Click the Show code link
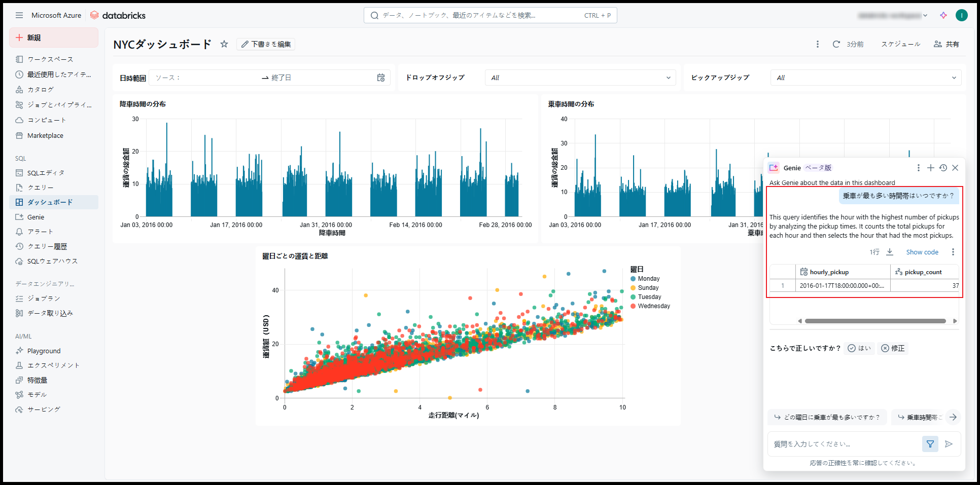This screenshot has width=980, height=485. pos(922,252)
